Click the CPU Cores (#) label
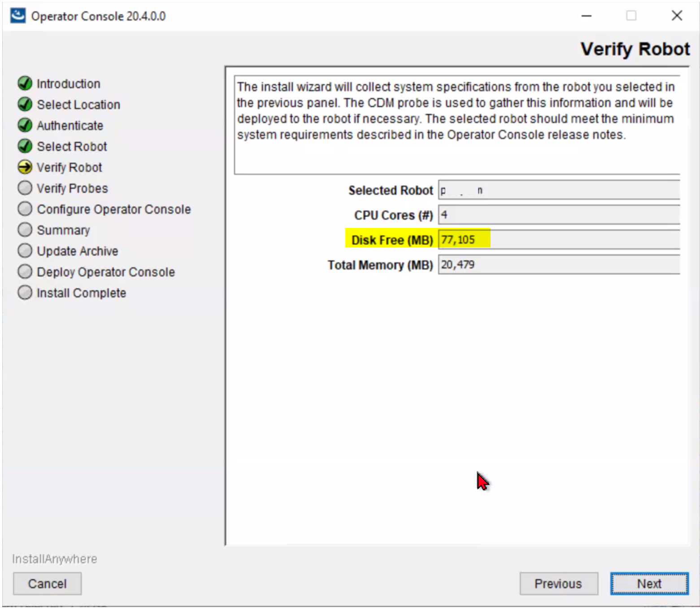700x608 pixels. click(x=393, y=215)
